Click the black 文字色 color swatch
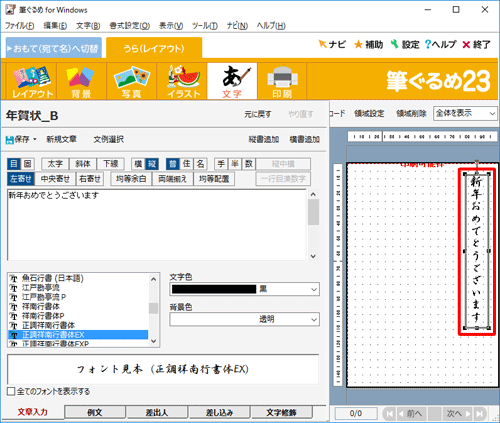Screen dimensions: 500x423 click(x=214, y=289)
